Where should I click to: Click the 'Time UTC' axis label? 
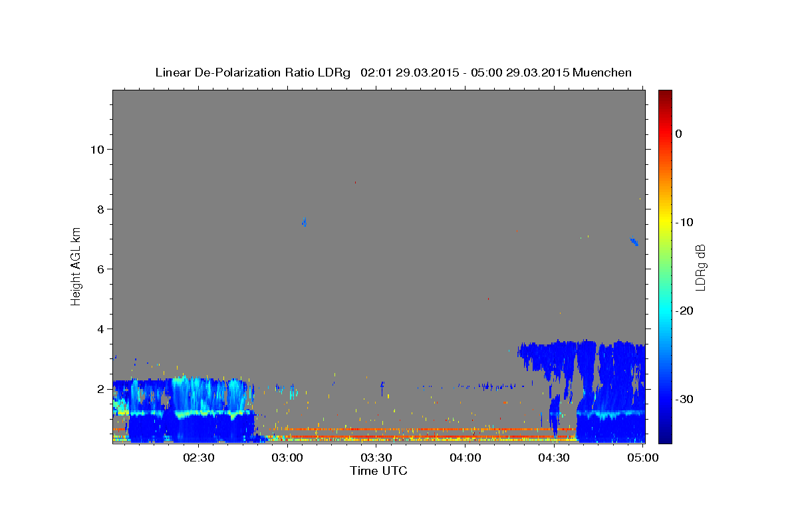click(x=378, y=471)
